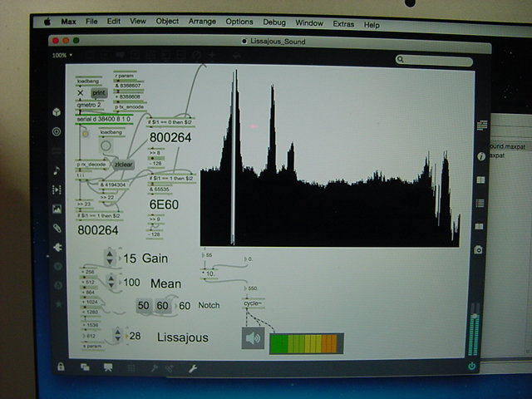Open the Plug-ins sidebar icon
This screenshot has height=399, width=532.
[57, 248]
